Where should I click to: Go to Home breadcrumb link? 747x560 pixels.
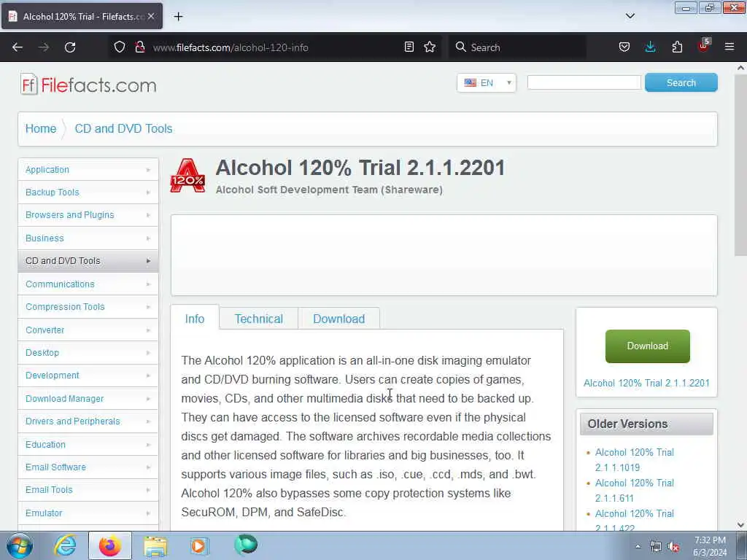click(x=41, y=128)
